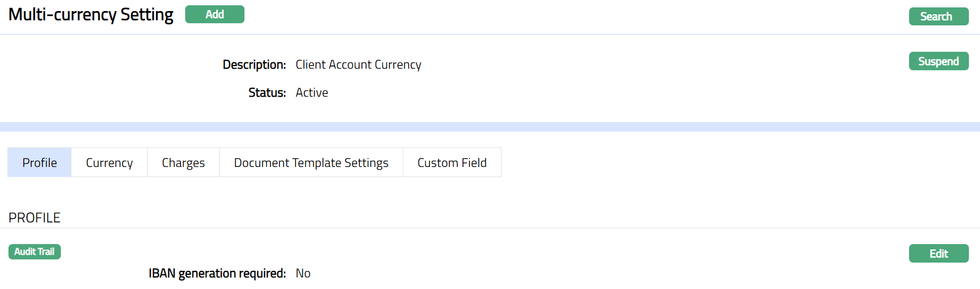Edit the profile details
The width and height of the screenshot is (980, 289).
938,254
